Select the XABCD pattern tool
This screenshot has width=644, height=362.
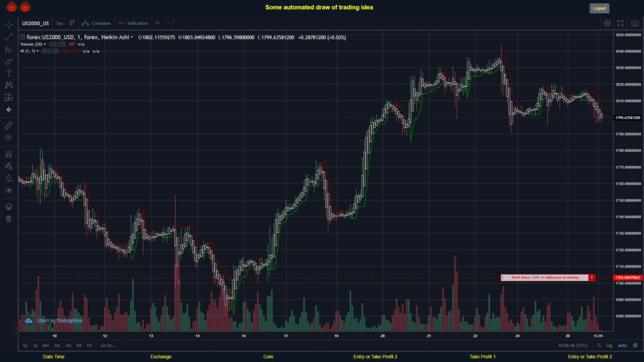pos(9,85)
